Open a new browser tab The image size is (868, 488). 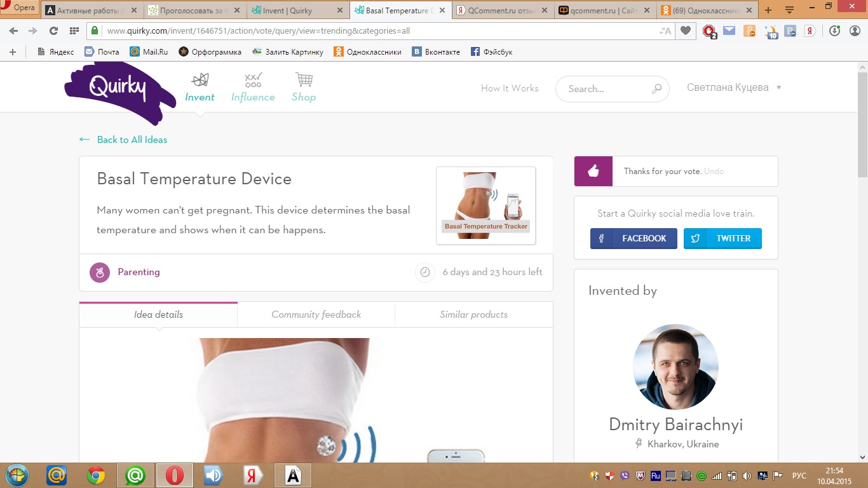coord(768,10)
